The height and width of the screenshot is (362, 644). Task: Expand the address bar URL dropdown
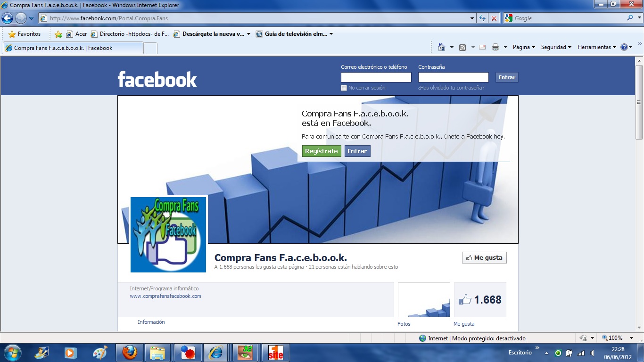[x=472, y=18]
